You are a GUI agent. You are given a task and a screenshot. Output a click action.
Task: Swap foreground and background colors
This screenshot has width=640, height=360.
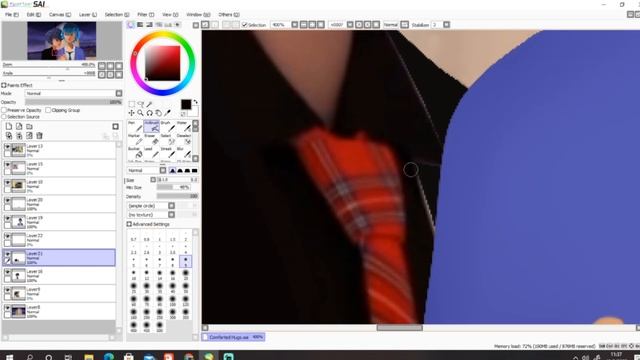(196, 102)
